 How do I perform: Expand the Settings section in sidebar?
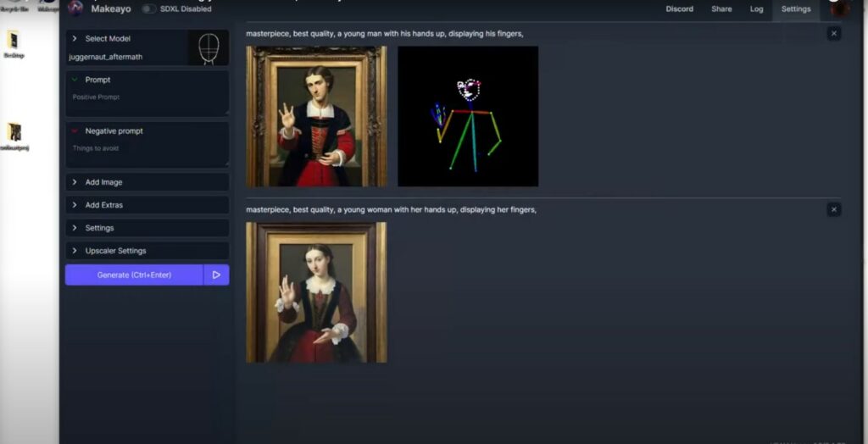(147, 228)
